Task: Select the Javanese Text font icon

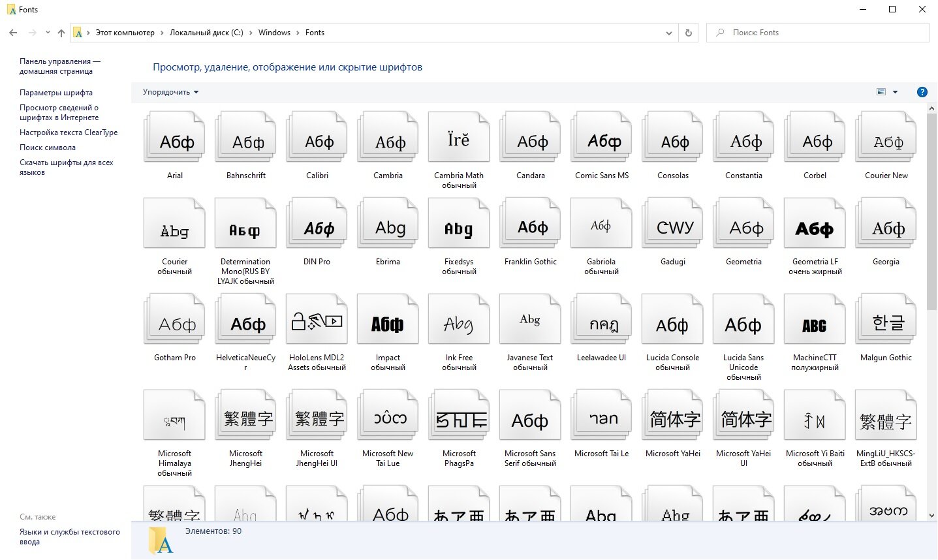Action: 530,319
